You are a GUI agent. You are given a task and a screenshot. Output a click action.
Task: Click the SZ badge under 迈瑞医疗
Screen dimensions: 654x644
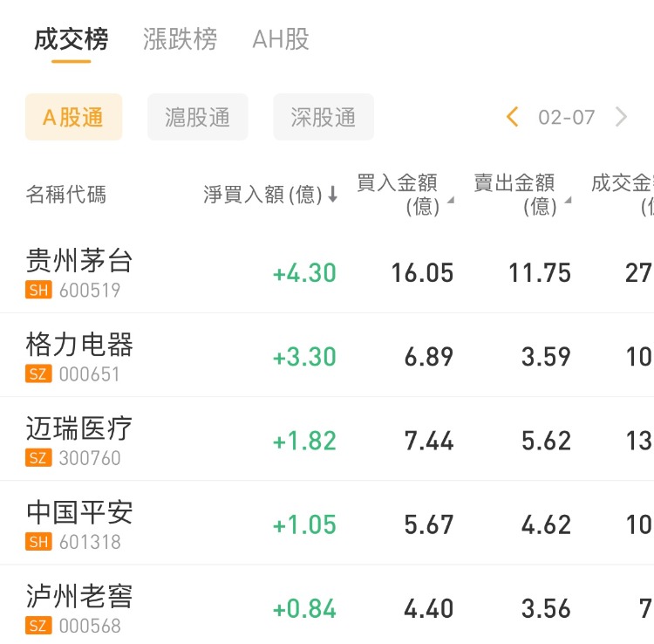[38, 458]
